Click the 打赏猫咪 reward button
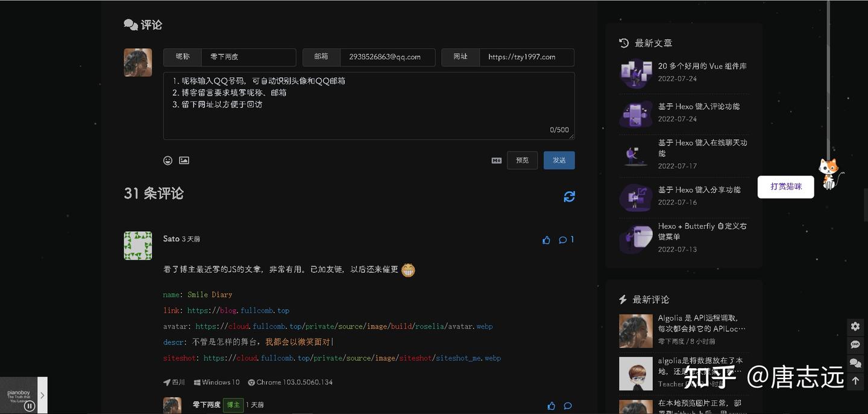 coord(785,187)
